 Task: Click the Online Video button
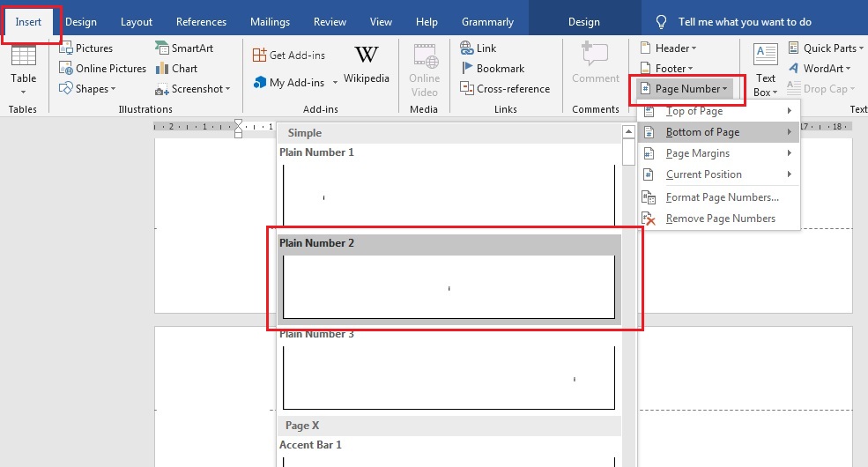coord(424,70)
